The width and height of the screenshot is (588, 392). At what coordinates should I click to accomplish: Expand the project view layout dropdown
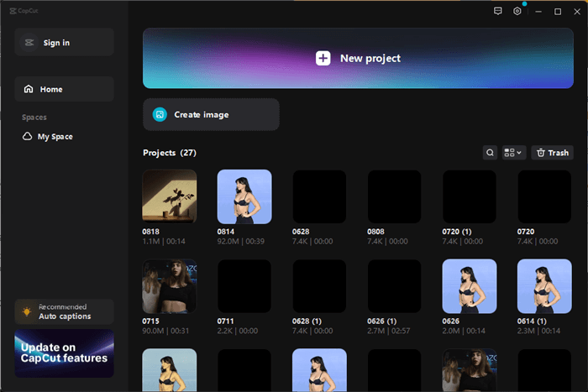tap(513, 153)
